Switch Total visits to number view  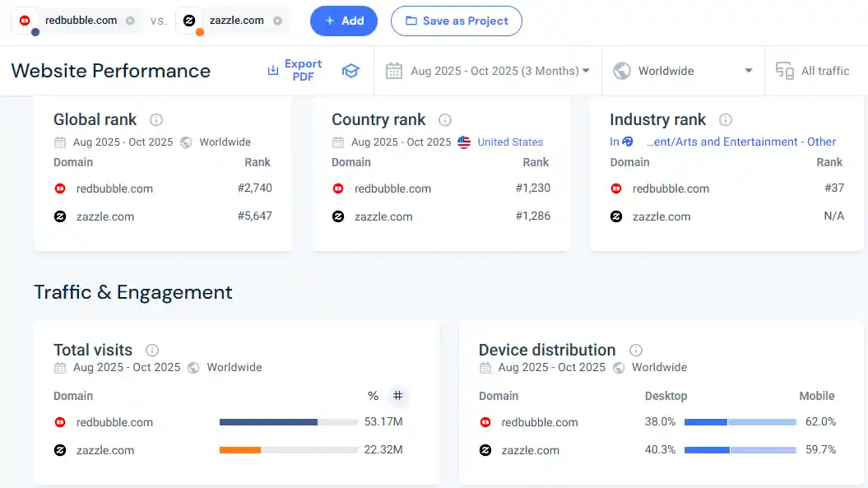click(x=397, y=396)
